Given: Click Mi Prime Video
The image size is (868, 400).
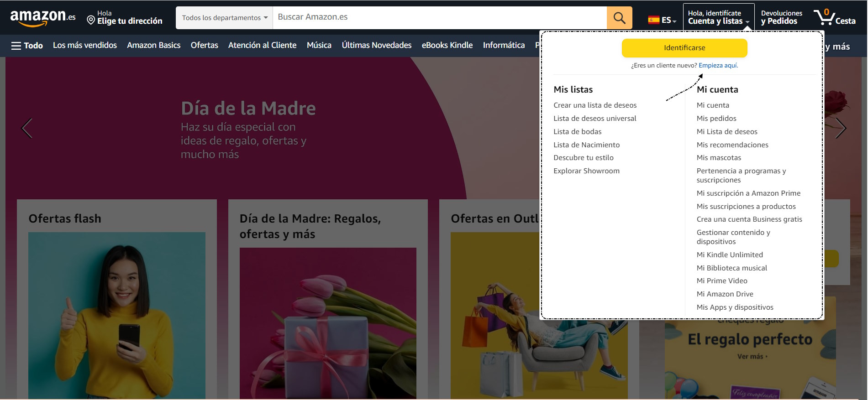Looking at the screenshot, I should point(722,281).
